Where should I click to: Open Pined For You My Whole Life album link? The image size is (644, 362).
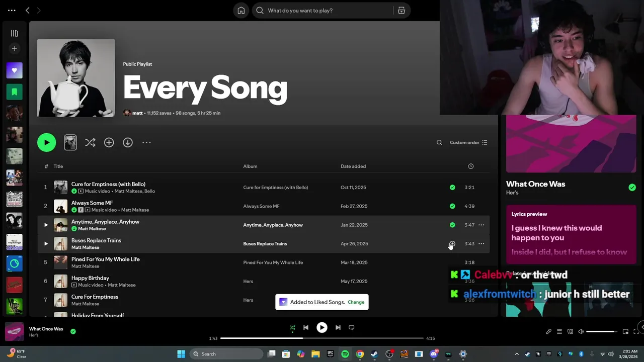tap(273, 262)
